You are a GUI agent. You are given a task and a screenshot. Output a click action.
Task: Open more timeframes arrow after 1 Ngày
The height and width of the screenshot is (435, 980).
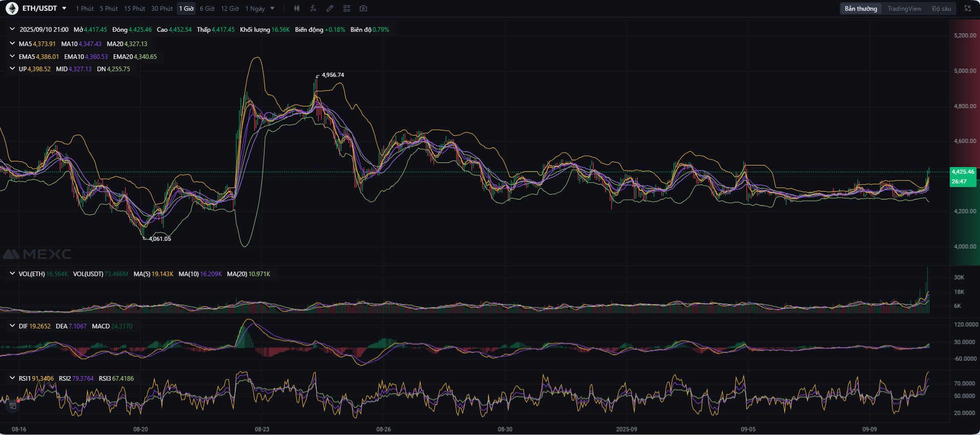tap(272, 8)
